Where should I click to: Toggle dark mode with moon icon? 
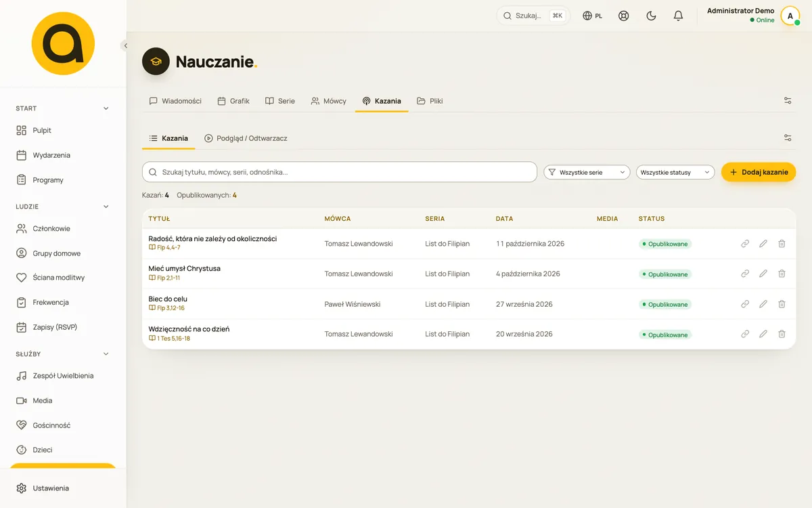pos(651,16)
